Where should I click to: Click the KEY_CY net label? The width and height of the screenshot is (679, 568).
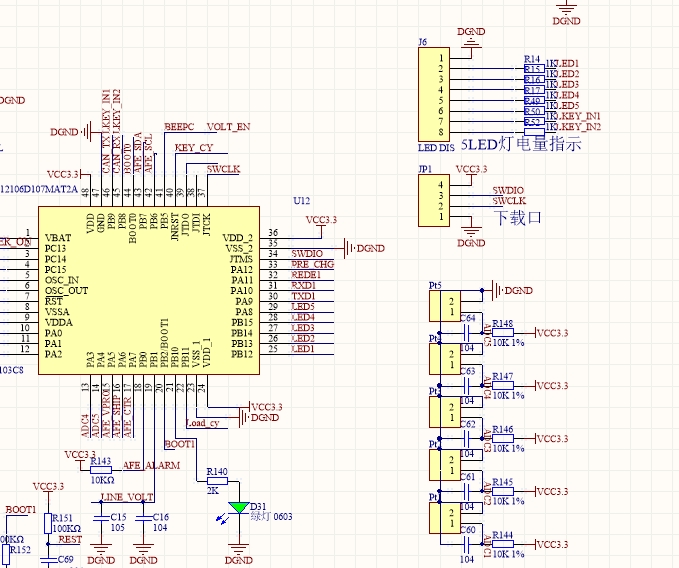tap(194, 148)
